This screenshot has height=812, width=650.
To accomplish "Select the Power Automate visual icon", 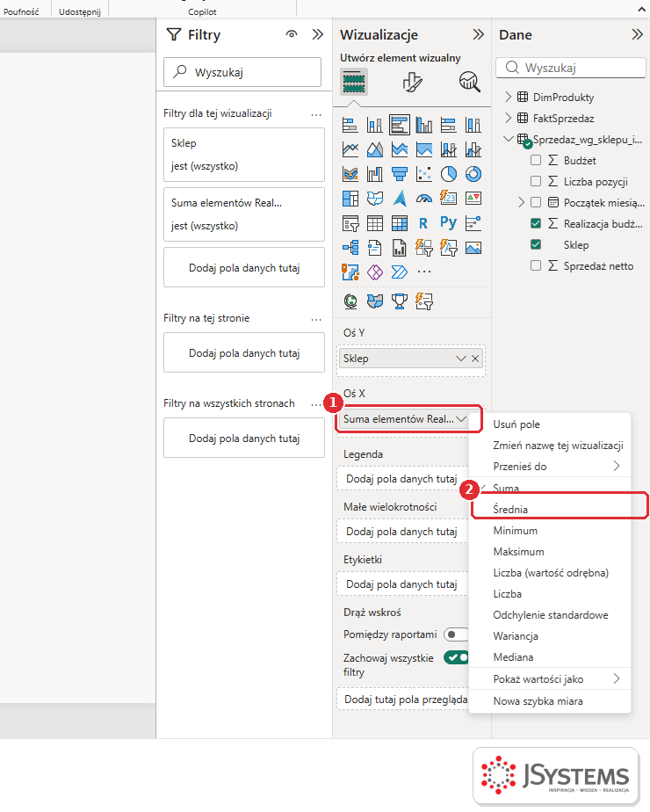I will pos(400,272).
